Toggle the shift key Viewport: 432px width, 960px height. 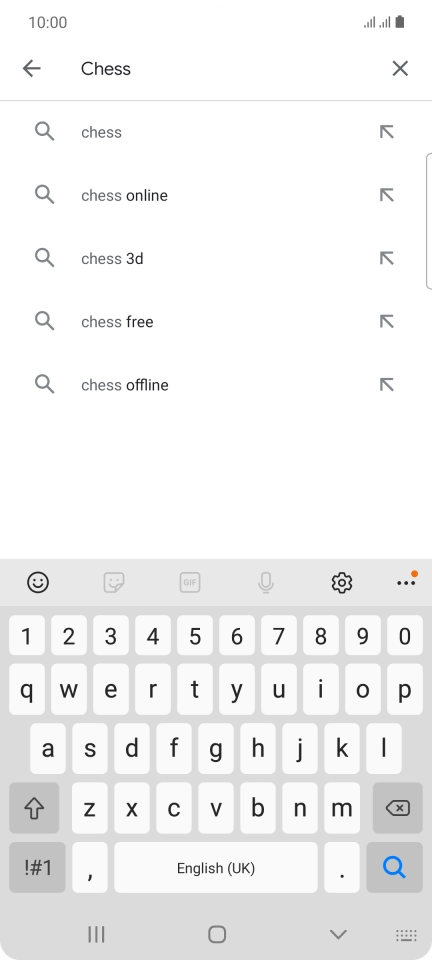tap(34, 808)
